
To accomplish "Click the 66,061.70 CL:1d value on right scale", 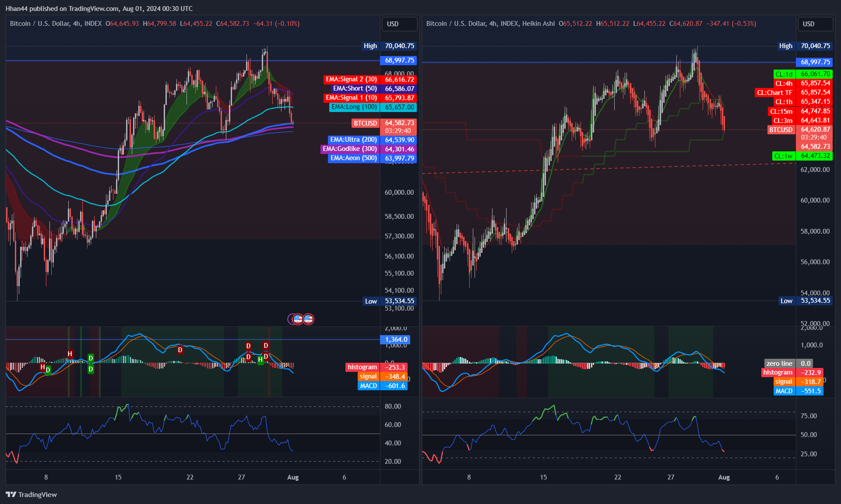I will pyautogui.click(x=815, y=74).
